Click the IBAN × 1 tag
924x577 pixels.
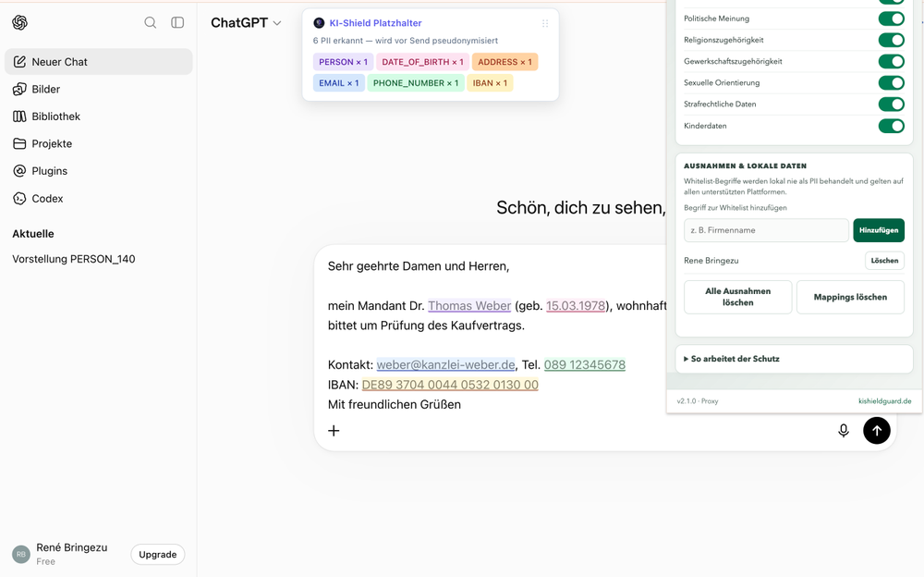[490, 83]
